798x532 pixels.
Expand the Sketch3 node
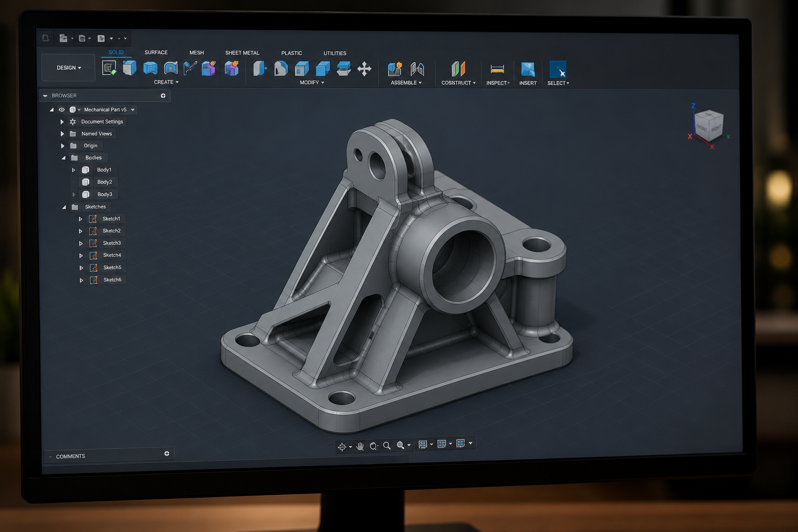(x=81, y=243)
